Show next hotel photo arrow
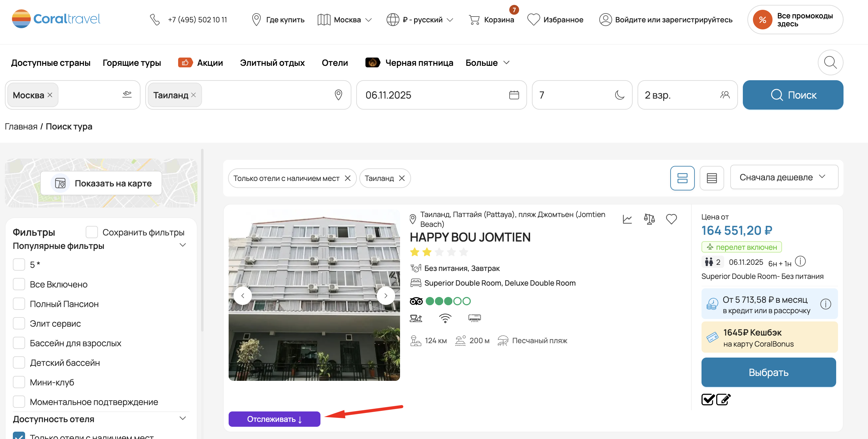 click(385, 295)
